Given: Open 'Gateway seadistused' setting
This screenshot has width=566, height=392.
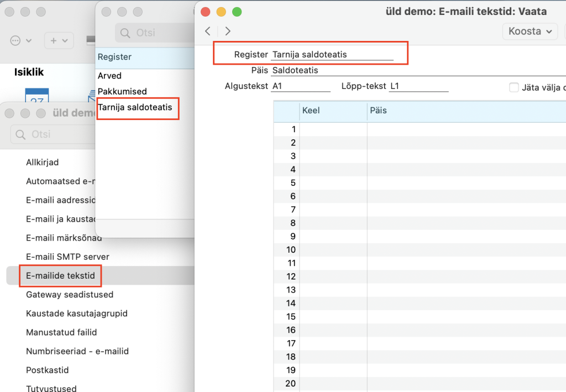Looking at the screenshot, I should (x=70, y=295).
